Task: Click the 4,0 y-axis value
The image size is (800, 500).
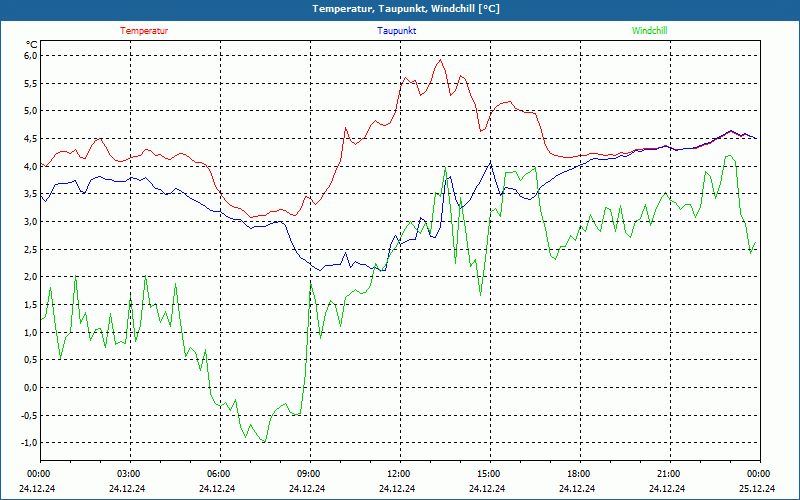Action: tap(31, 166)
